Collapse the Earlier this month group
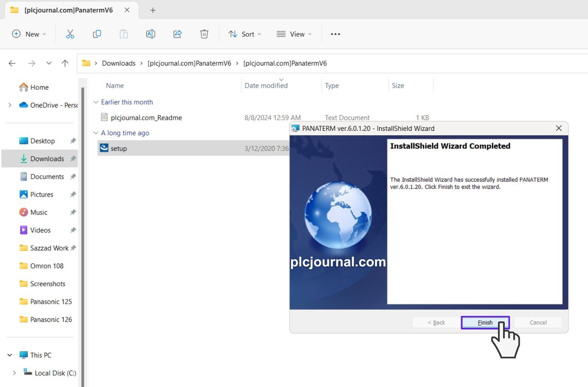This screenshot has width=588, height=387. pos(96,102)
